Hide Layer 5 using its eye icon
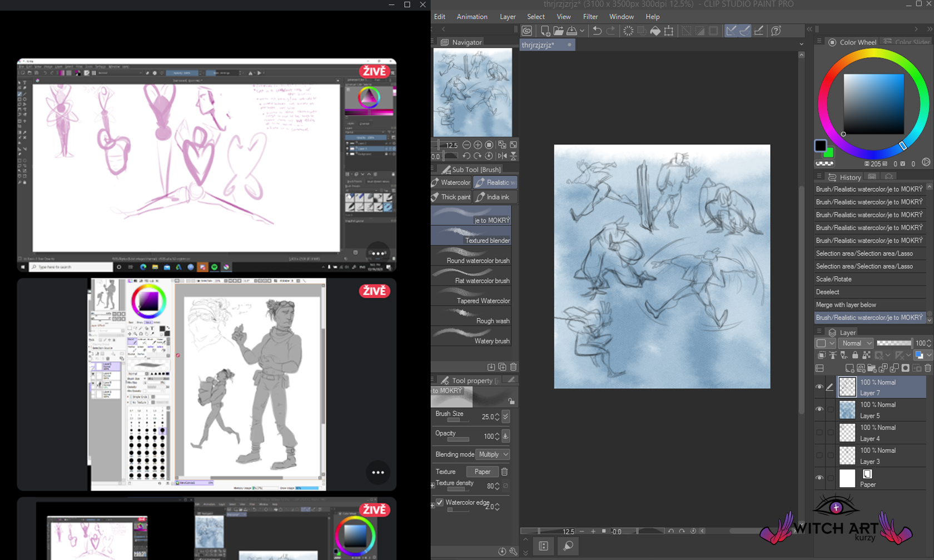Viewport: 934px width, 560px height. pos(819,409)
